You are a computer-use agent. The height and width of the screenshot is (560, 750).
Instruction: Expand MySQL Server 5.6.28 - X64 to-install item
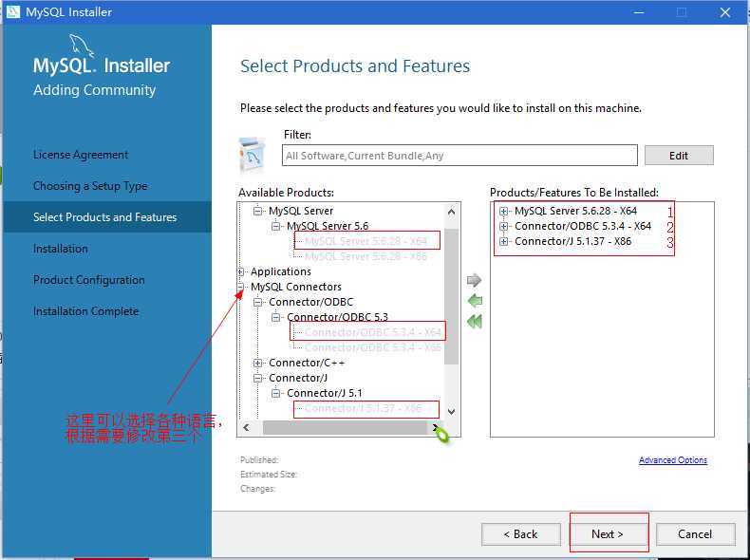pos(504,211)
